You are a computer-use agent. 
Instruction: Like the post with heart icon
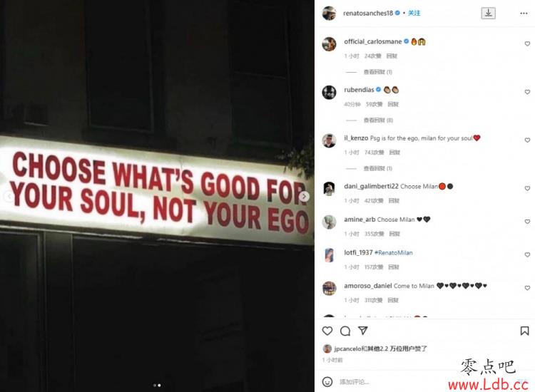click(327, 331)
